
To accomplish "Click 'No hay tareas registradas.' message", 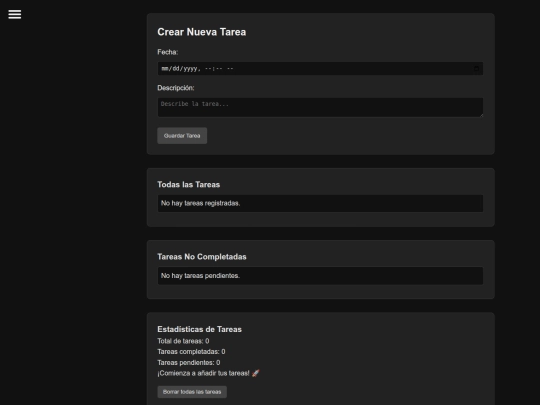I will pyautogui.click(x=200, y=203).
